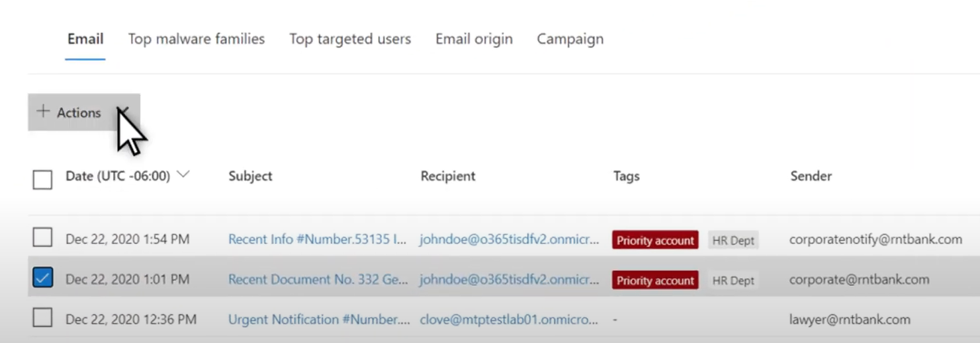Check the 1:54 PM email row checkbox

click(x=42, y=237)
